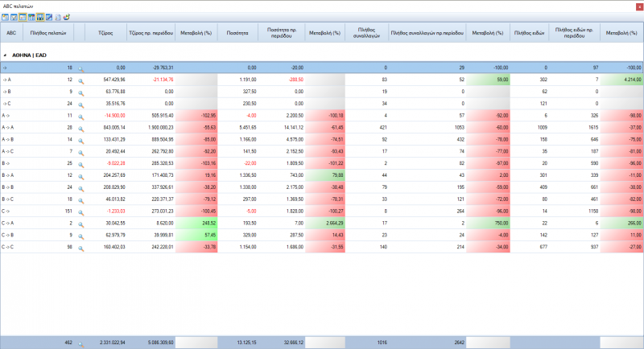The image size is (644, 349).
Task: Click the Τζίρος value 547.429,96
Action: click(114, 80)
